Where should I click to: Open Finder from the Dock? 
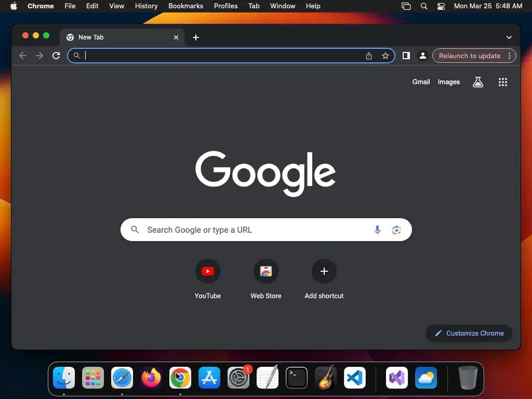(64, 378)
